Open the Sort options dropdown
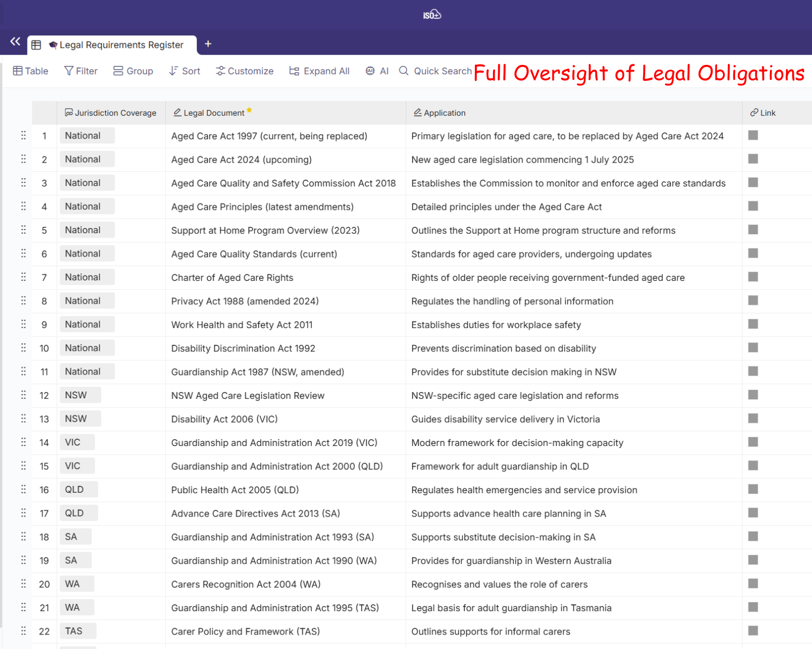812x649 pixels. (184, 71)
